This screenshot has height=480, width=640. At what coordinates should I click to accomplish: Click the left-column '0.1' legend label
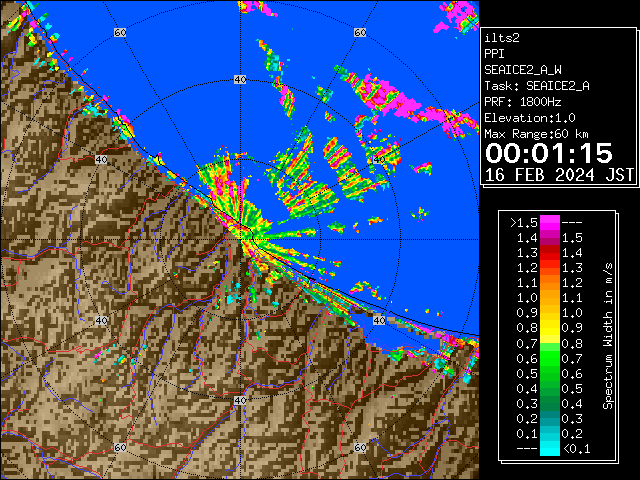pyautogui.click(x=527, y=433)
